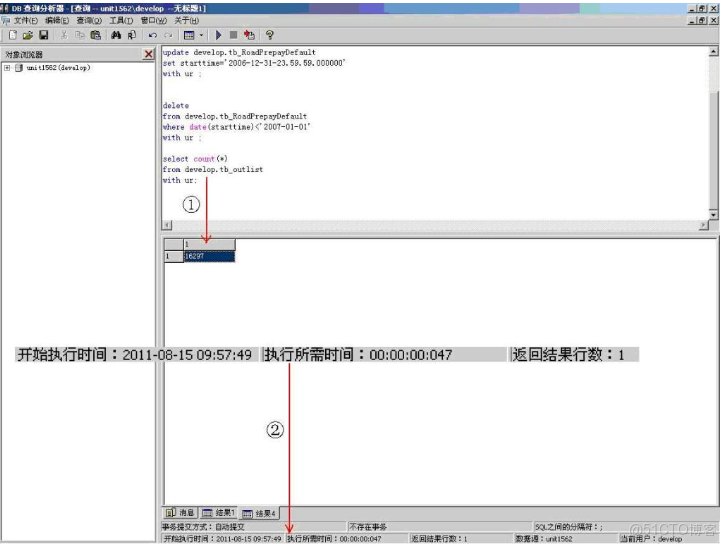Click the New query document icon
The height and width of the screenshot is (547, 727).
(13, 35)
